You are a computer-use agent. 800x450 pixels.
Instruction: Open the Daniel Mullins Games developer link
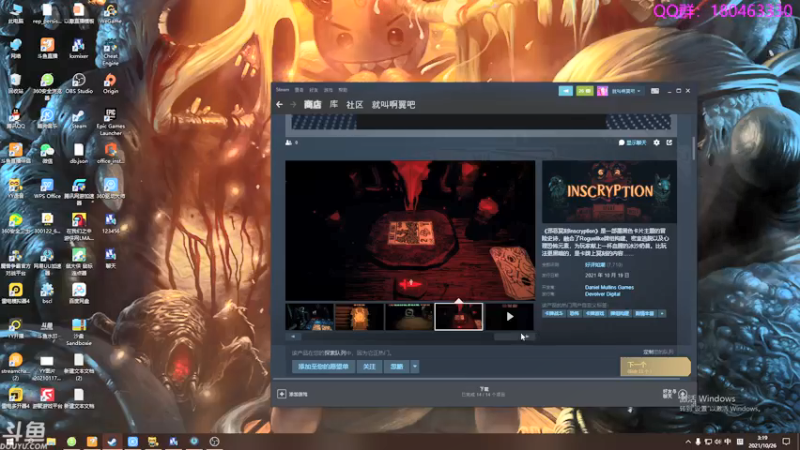coord(609,287)
